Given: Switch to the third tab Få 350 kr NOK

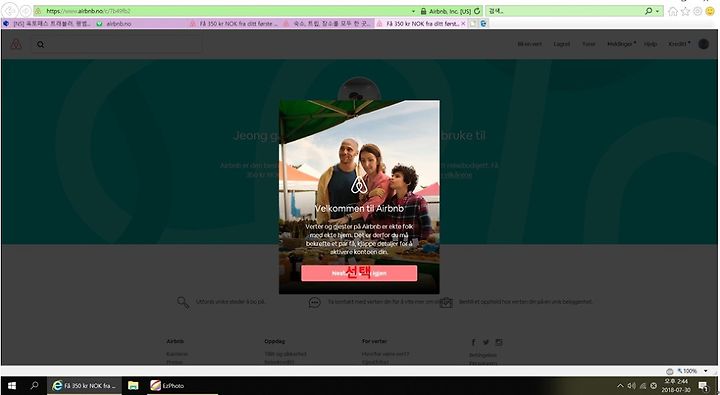Looking at the screenshot, I should click(x=234, y=23).
